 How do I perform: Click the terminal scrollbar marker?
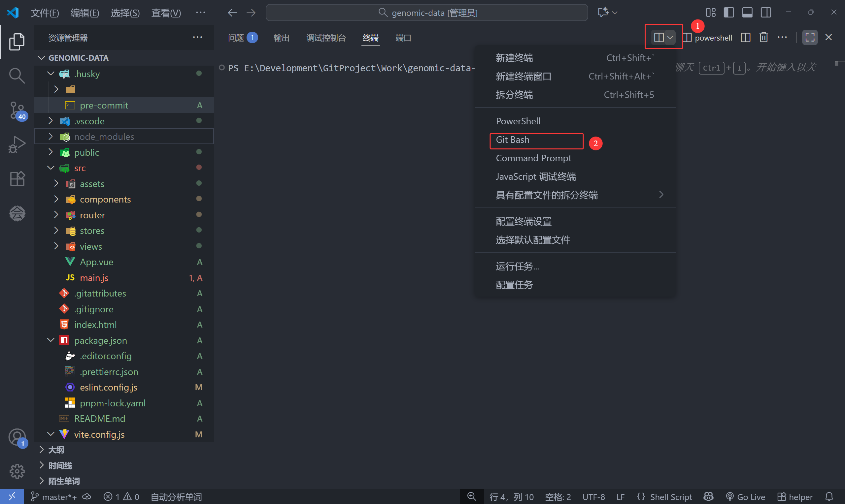coord(836,64)
